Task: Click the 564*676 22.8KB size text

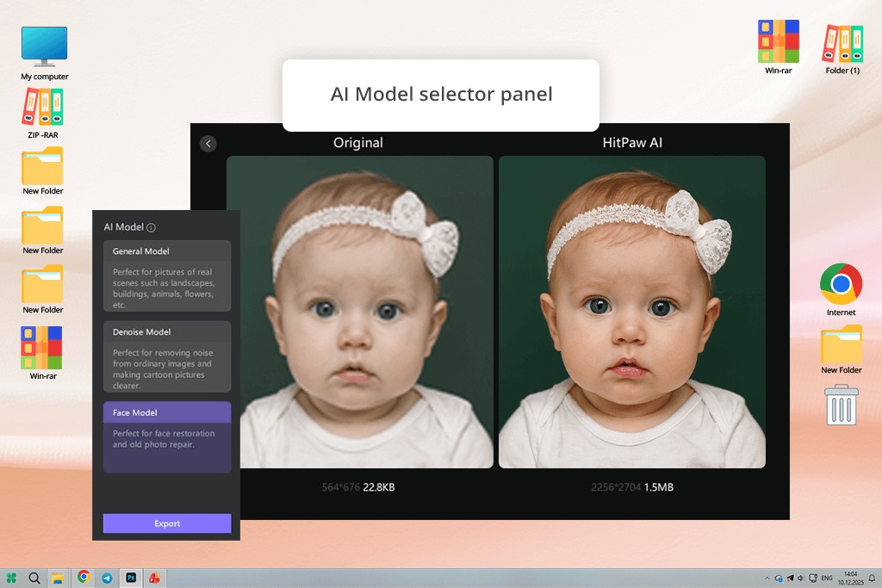Action: [358, 487]
